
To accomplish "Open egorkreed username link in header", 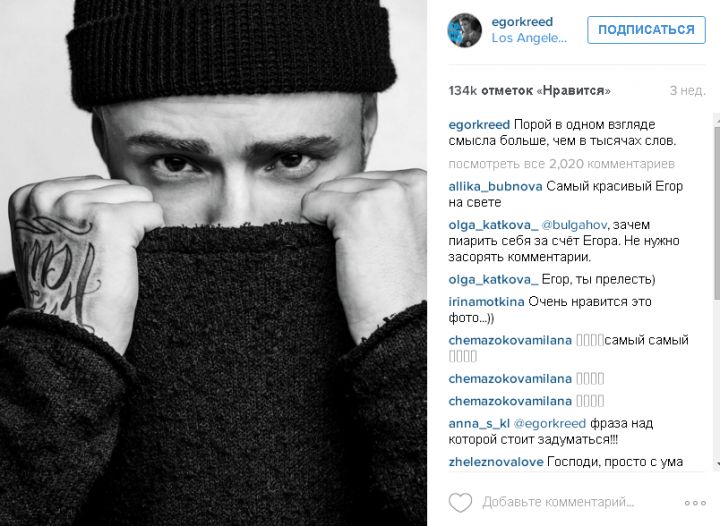I will [522, 22].
